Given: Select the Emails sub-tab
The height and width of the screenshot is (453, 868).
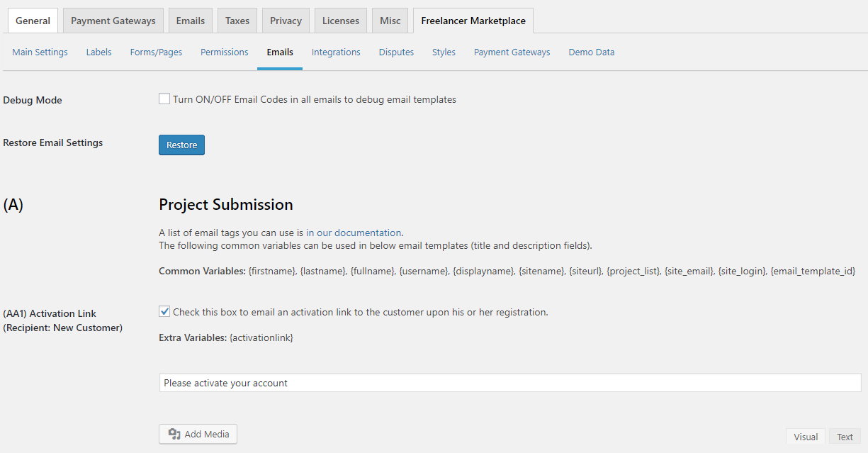Looking at the screenshot, I should point(280,52).
